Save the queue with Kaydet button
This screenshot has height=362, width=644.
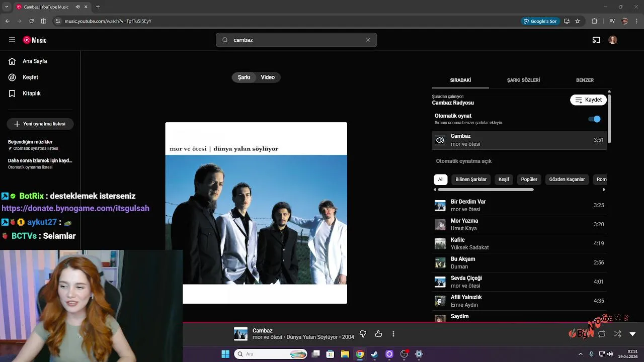(x=588, y=100)
